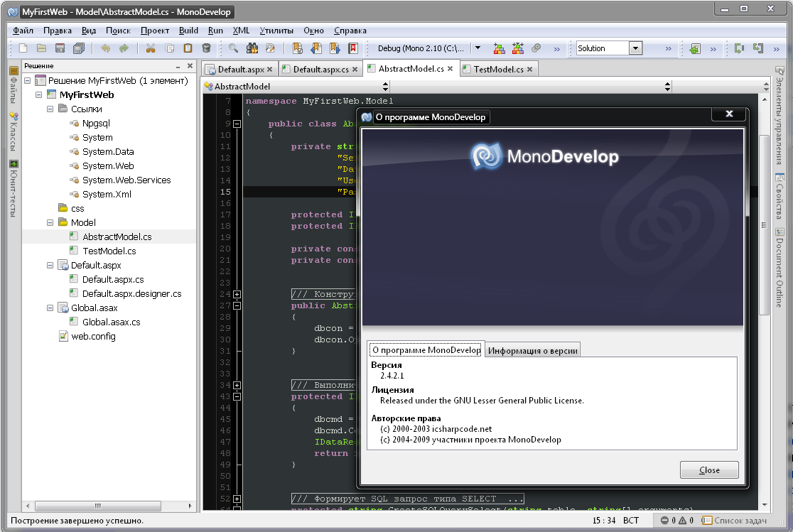The height and width of the screenshot is (532, 793).
Task: Open Find in Files with binoculars icon
Action: point(252,48)
